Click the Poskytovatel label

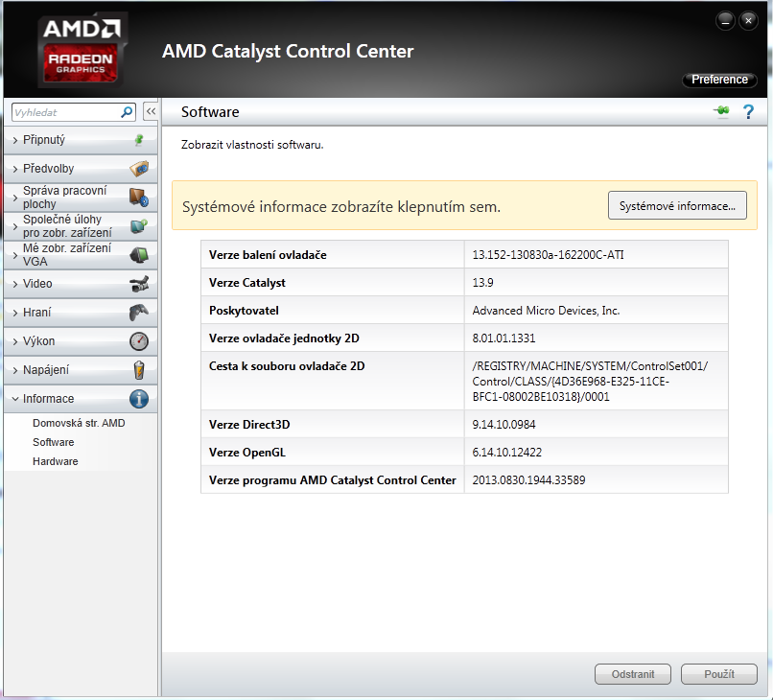pos(244,311)
